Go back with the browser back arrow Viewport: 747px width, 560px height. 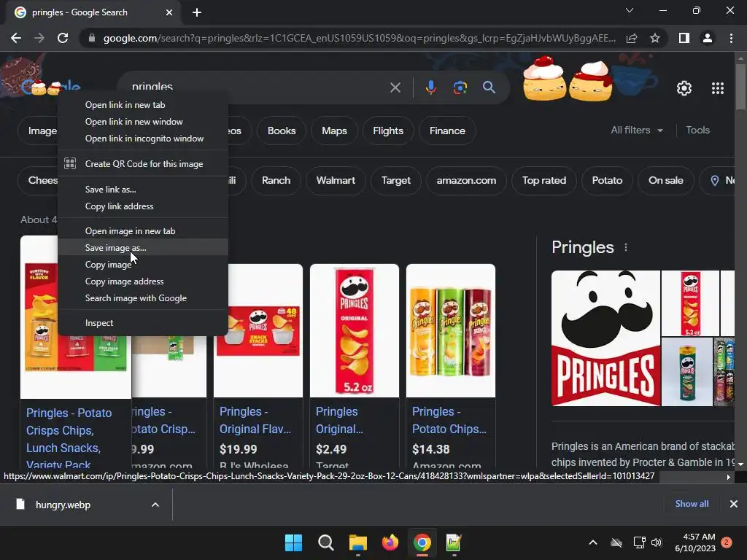click(x=16, y=38)
